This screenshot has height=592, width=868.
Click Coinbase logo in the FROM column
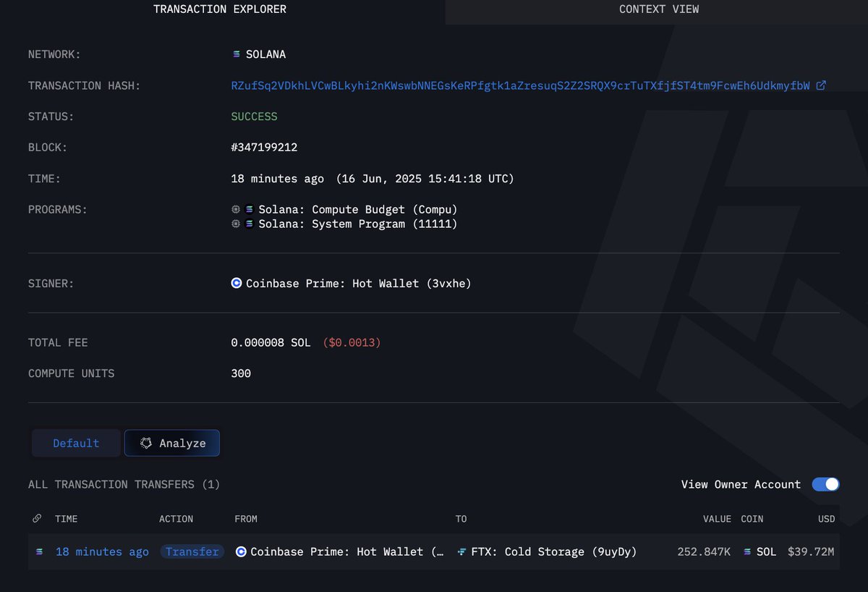(x=241, y=551)
